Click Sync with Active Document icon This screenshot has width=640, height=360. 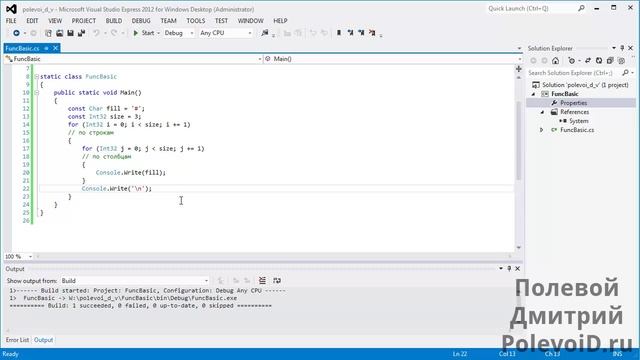tap(588, 61)
